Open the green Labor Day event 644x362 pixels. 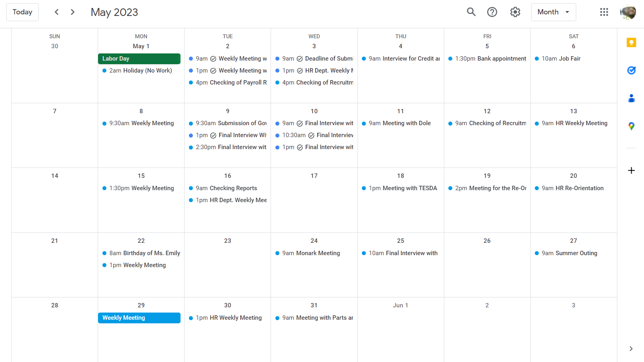[139, 59]
